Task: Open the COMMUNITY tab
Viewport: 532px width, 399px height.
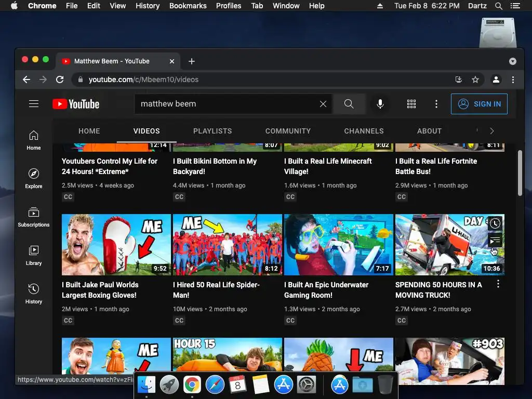Action: click(288, 131)
